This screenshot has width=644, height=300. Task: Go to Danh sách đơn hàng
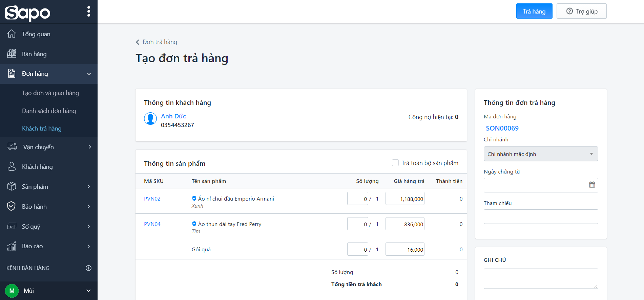49,111
